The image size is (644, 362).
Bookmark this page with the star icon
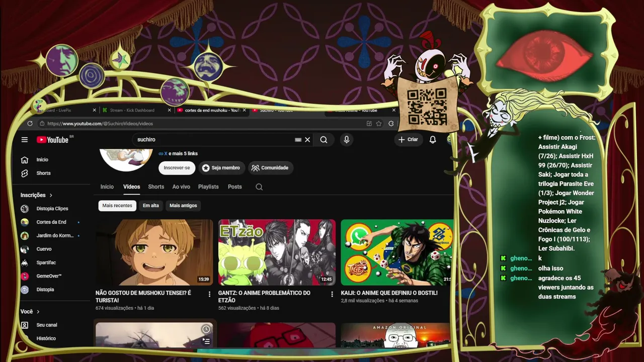pyautogui.click(x=379, y=124)
